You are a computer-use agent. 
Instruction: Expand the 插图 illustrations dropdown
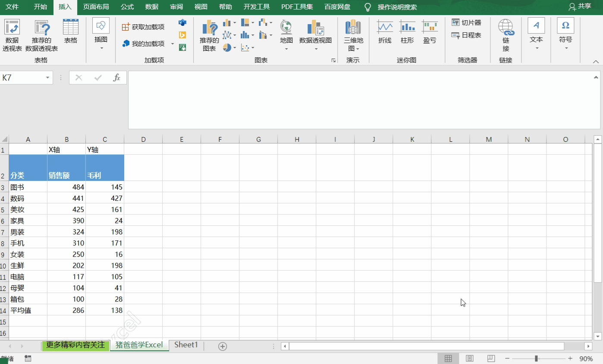(x=101, y=48)
